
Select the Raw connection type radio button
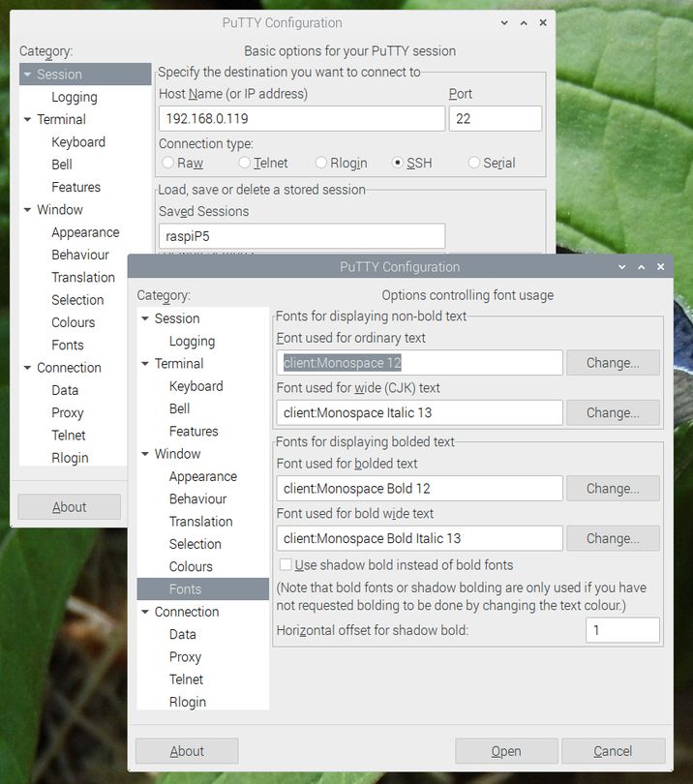tap(168, 163)
